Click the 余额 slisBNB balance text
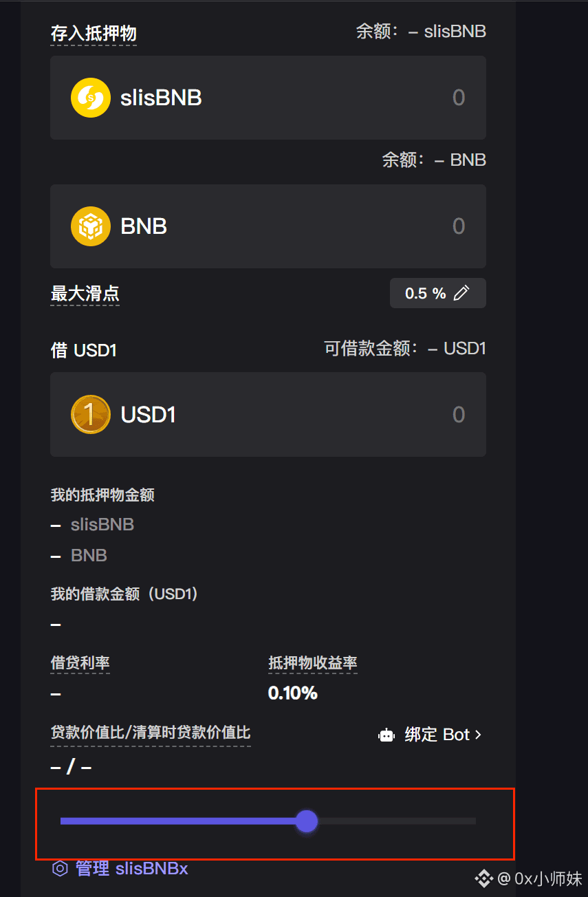 (421, 32)
